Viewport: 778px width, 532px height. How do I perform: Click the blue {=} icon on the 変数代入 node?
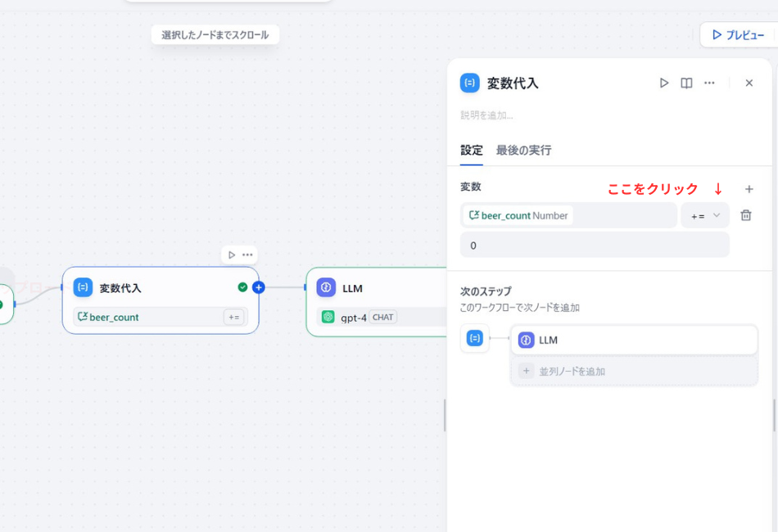(x=82, y=287)
